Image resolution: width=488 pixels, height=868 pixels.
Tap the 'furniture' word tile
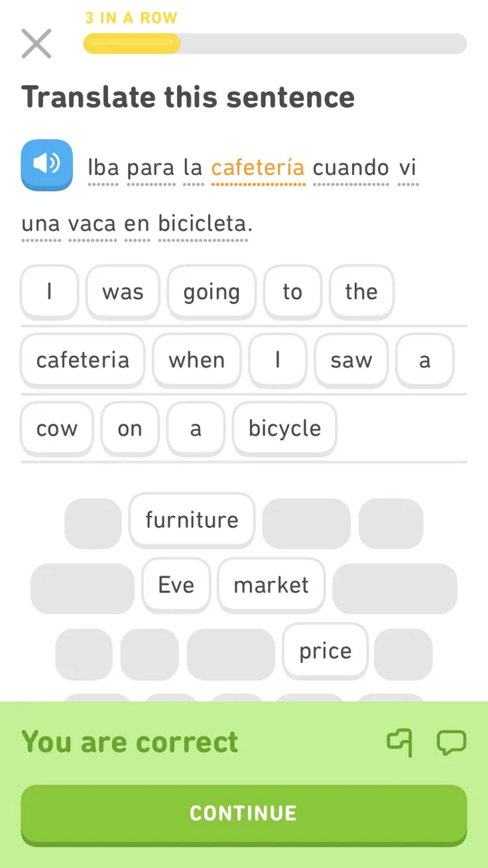point(192,520)
